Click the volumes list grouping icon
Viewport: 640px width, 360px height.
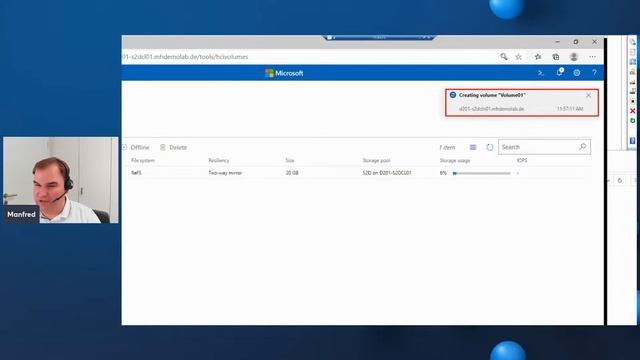tap(473, 147)
